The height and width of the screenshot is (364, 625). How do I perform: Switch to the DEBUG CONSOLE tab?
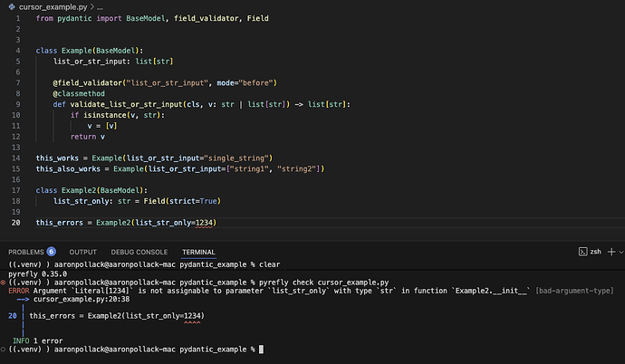tap(139, 252)
